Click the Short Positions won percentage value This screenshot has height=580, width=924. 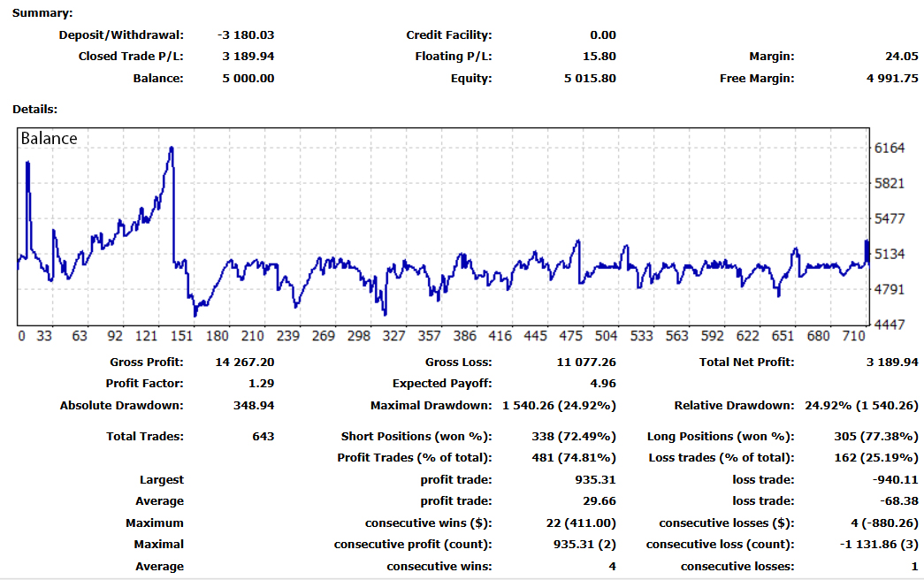[x=577, y=437]
